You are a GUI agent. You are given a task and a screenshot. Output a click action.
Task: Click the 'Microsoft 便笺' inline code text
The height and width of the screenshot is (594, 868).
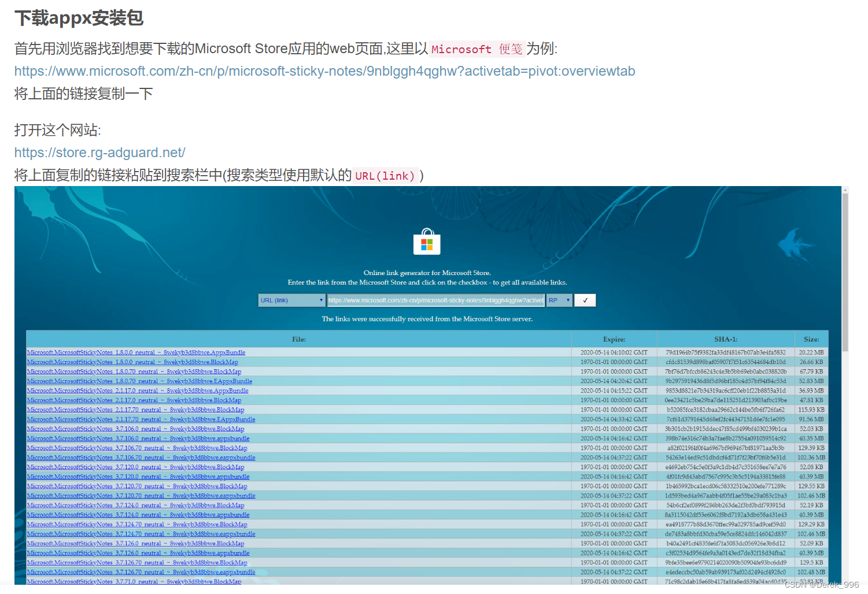coord(477,49)
